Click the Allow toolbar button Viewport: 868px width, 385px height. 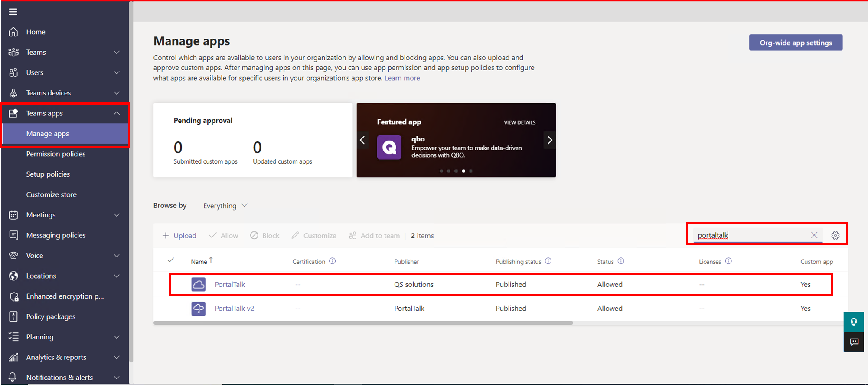223,235
